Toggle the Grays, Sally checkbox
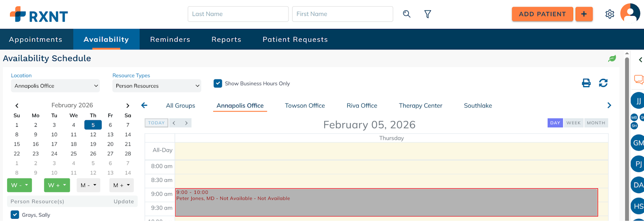Viewport: 644px width, 222px height. tap(15, 215)
